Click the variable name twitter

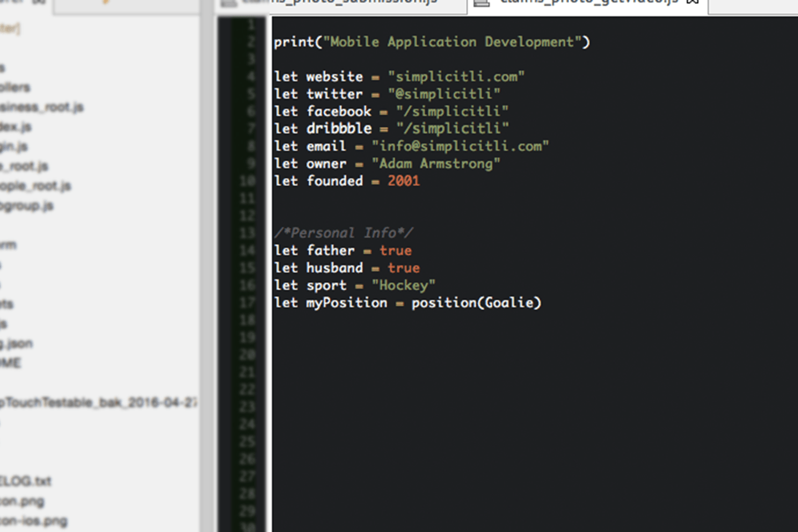coord(335,94)
